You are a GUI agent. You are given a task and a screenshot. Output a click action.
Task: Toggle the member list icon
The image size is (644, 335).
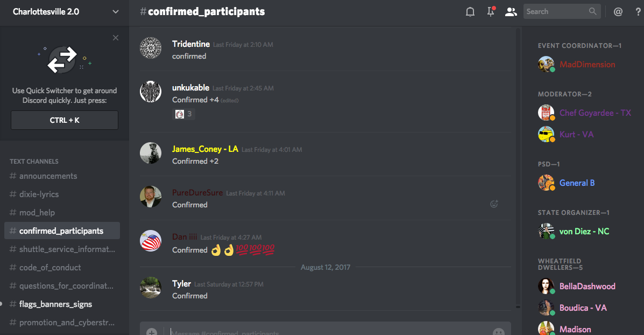click(x=511, y=11)
